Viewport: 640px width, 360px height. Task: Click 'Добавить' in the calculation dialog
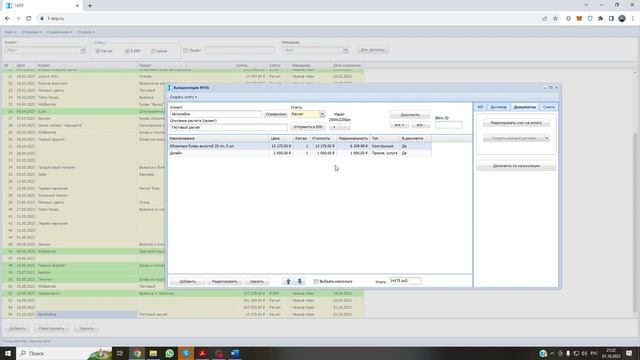click(188, 281)
